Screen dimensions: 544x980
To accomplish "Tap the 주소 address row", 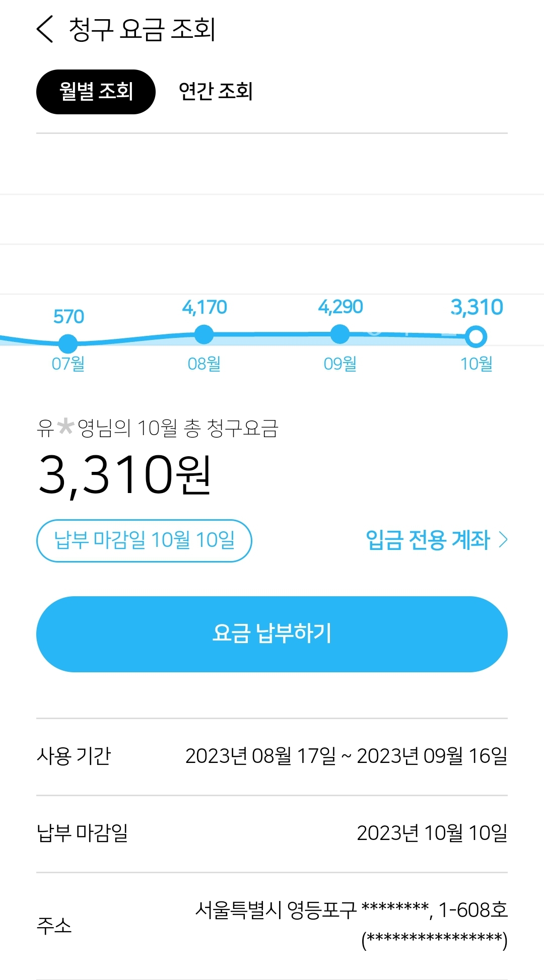I will (272, 926).
